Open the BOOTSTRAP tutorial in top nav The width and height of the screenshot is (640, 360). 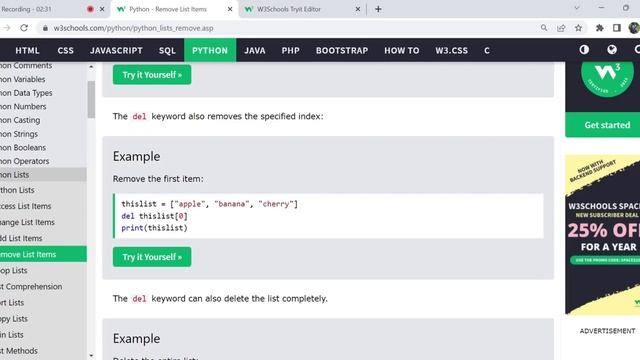click(x=342, y=50)
